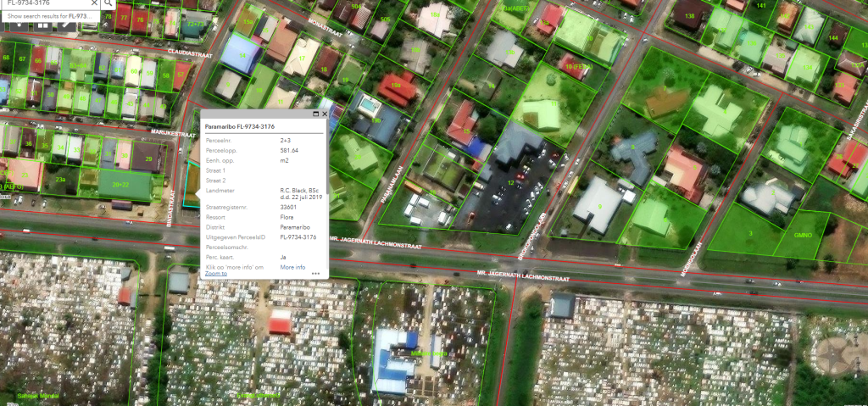Select the GMNO parcel
This screenshot has height=406, width=868.
point(803,235)
